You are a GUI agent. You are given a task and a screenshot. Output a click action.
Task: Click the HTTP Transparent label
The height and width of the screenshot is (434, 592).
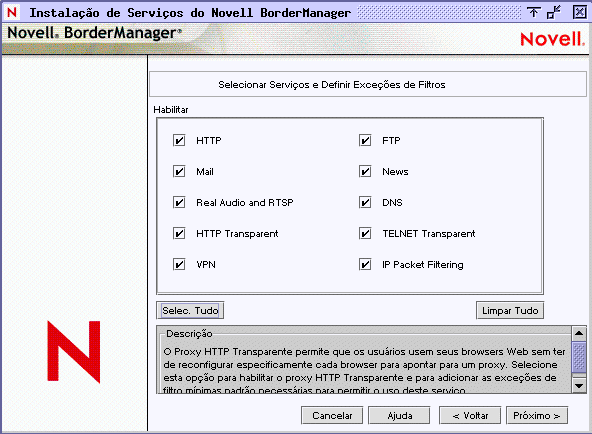coord(237,234)
